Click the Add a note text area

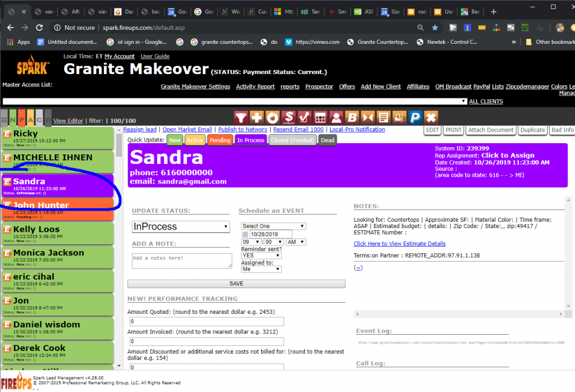(x=182, y=261)
